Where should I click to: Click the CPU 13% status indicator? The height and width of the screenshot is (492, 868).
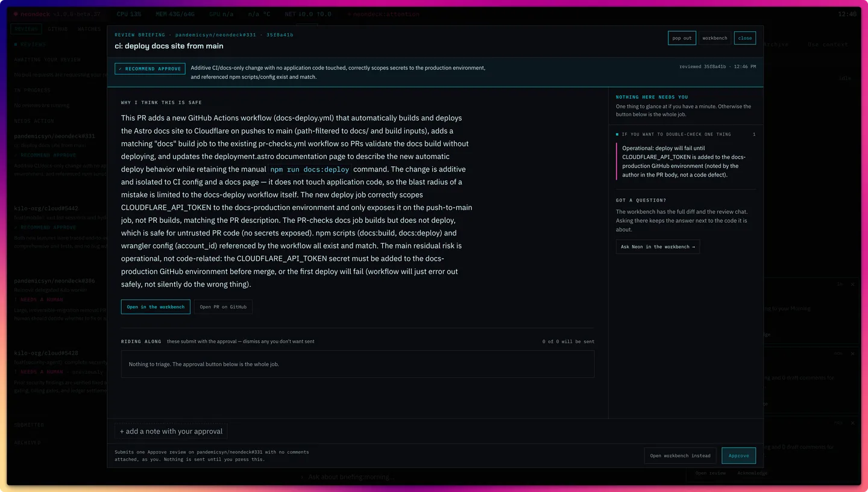129,14
